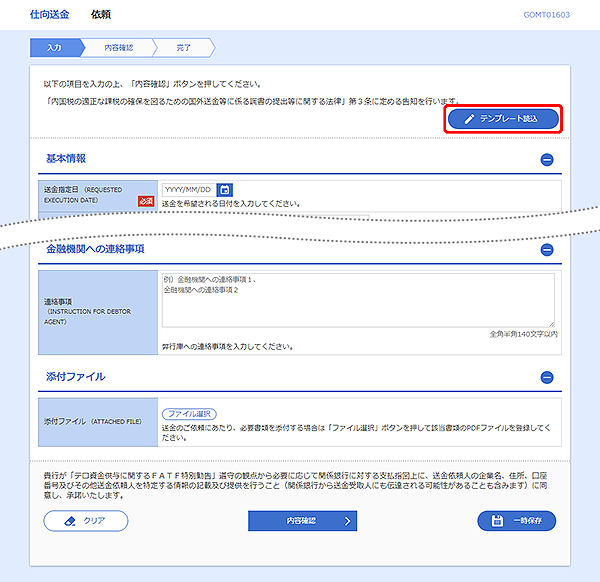Screen dimensions: 600x582
Task: Collapse the 金融機関への連絡事項 section
Action: pyautogui.click(x=547, y=250)
